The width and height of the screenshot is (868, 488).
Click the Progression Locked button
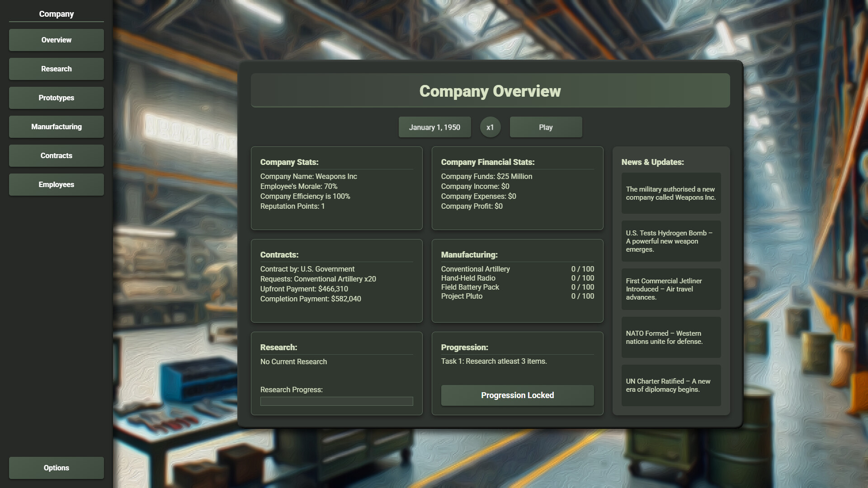click(517, 395)
